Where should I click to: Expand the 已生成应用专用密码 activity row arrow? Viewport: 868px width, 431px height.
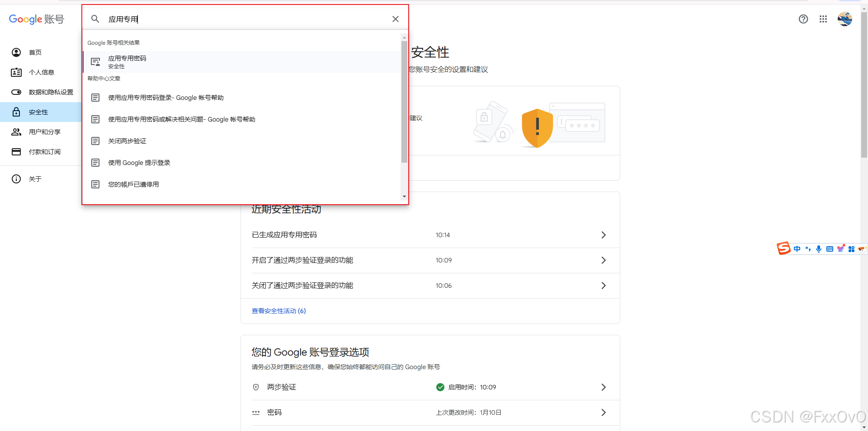pos(604,235)
